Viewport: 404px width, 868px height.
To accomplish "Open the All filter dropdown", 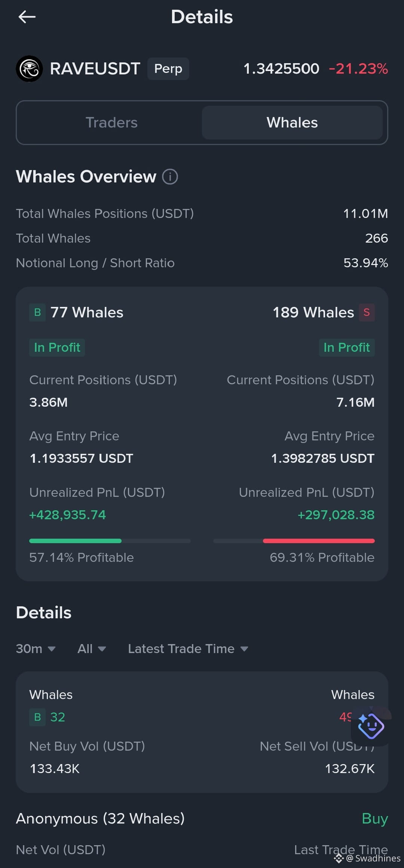I will point(92,649).
